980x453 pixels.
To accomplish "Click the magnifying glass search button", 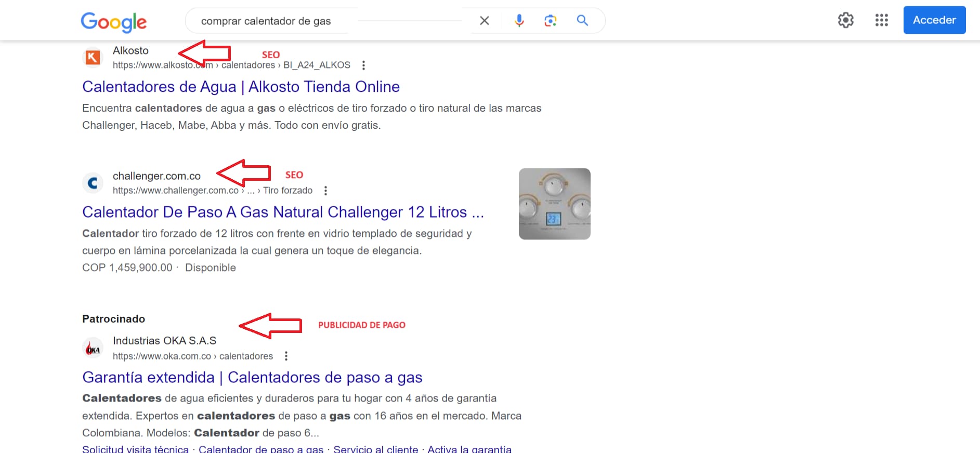I will click(582, 21).
